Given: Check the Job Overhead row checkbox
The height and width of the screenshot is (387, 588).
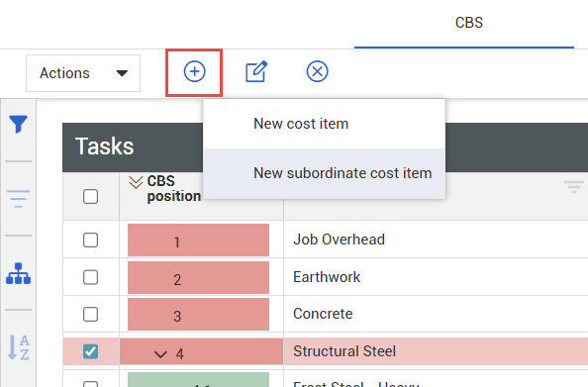Looking at the screenshot, I should point(90,240).
